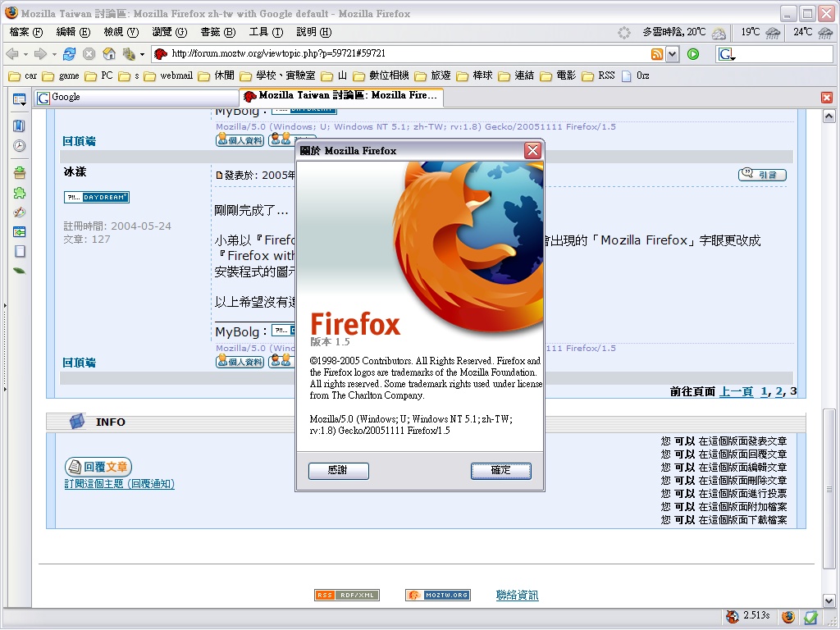This screenshot has width=840, height=630.
Task: Click the current weather cloudy icon
Action: pos(719,33)
